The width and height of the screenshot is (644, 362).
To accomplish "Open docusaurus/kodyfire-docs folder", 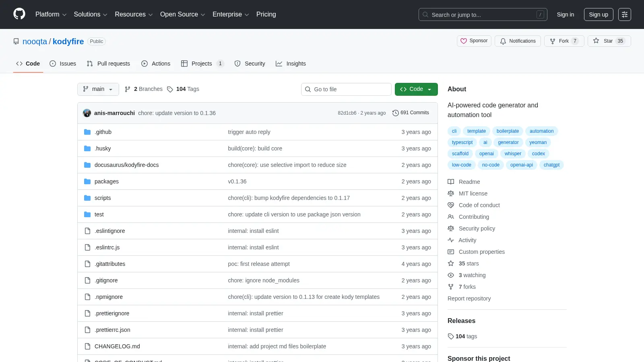I will point(126,165).
